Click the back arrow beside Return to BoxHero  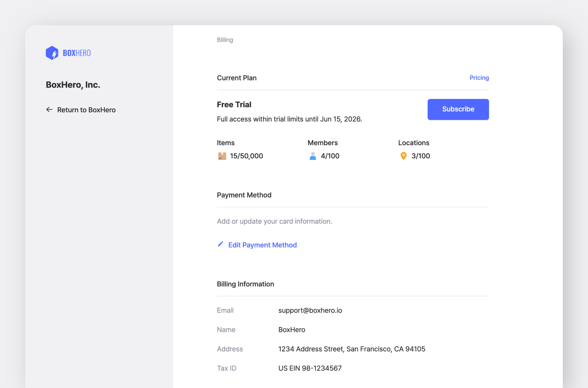point(49,110)
